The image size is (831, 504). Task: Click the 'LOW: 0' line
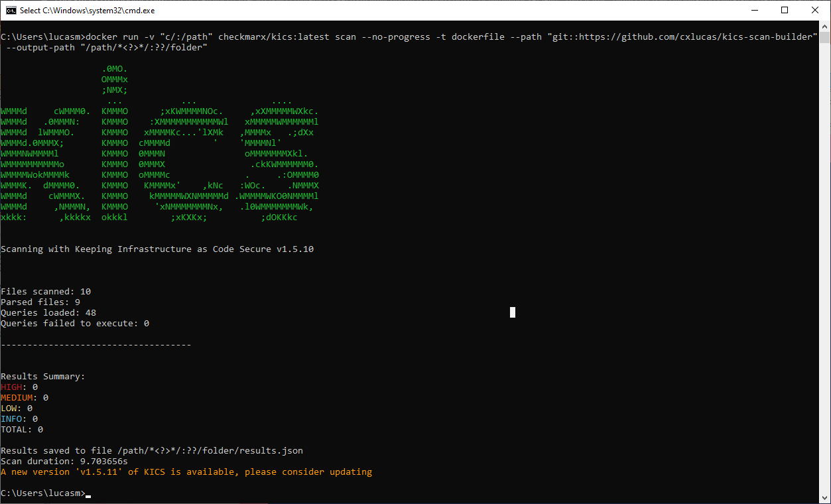pyautogui.click(x=17, y=408)
